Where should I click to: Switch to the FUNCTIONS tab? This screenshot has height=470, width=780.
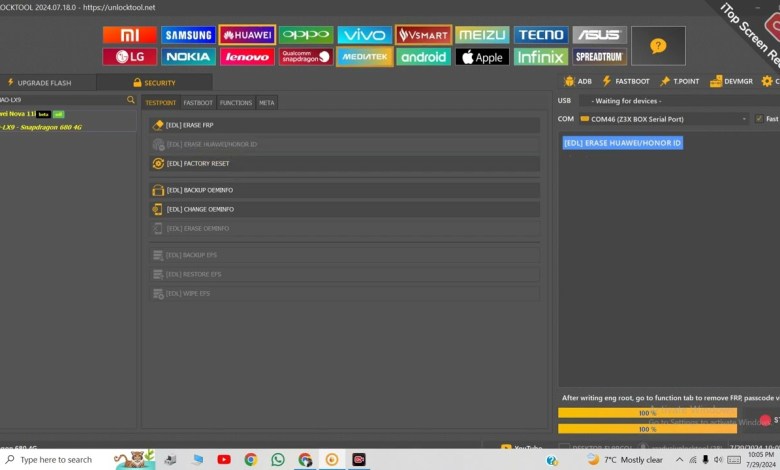(236, 102)
